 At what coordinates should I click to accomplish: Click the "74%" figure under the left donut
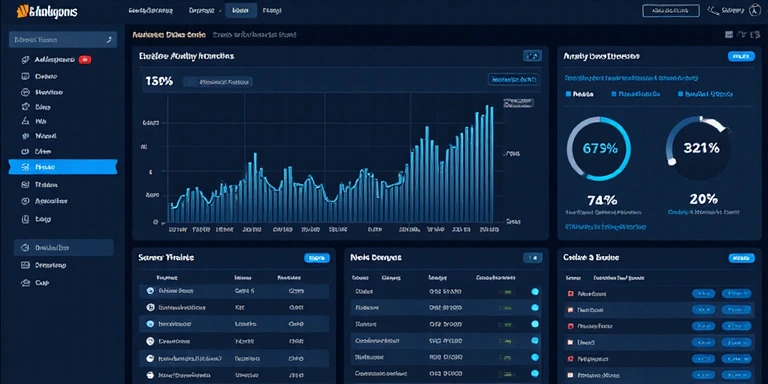(x=602, y=200)
